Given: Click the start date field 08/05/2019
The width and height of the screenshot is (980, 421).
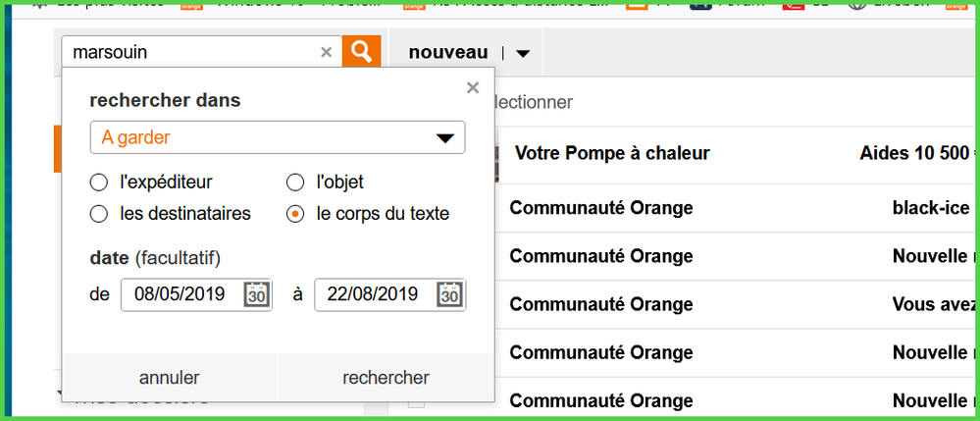Looking at the screenshot, I should (x=181, y=294).
